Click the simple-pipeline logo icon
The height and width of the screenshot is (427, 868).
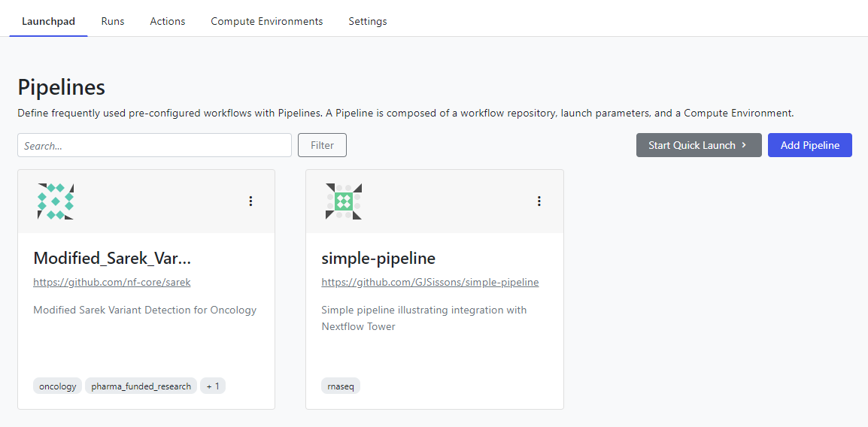344,201
